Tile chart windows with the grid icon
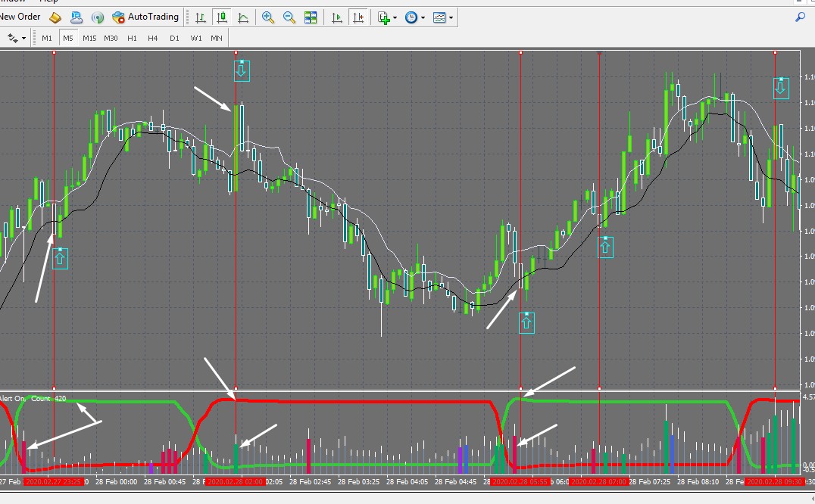Image resolution: width=815 pixels, height=504 pixels. pos(311,17)
